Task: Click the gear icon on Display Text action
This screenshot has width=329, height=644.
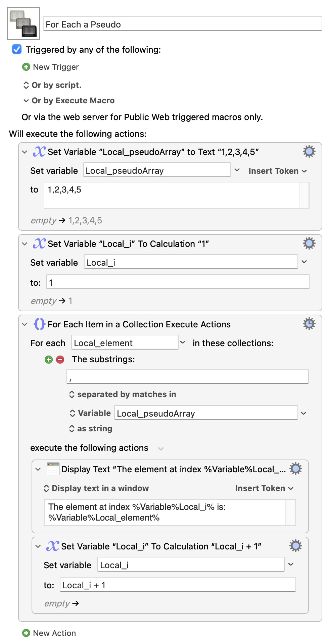Action: click(295, 469)
